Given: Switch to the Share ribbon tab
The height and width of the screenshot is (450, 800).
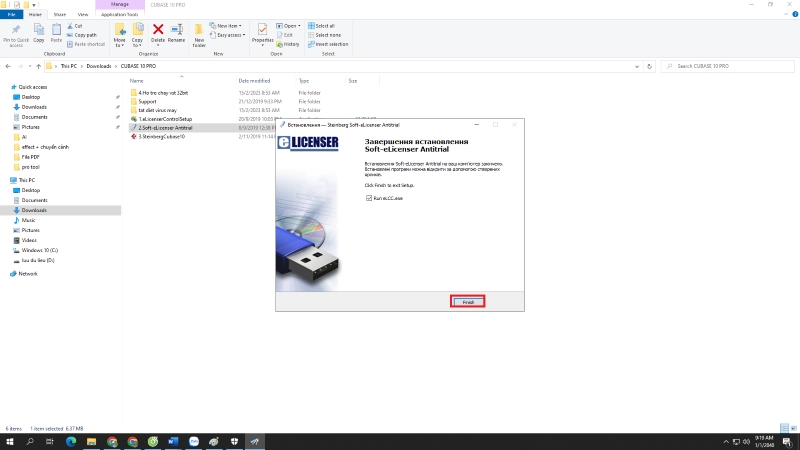Looking at the screenshot, I should click(60, 14).
